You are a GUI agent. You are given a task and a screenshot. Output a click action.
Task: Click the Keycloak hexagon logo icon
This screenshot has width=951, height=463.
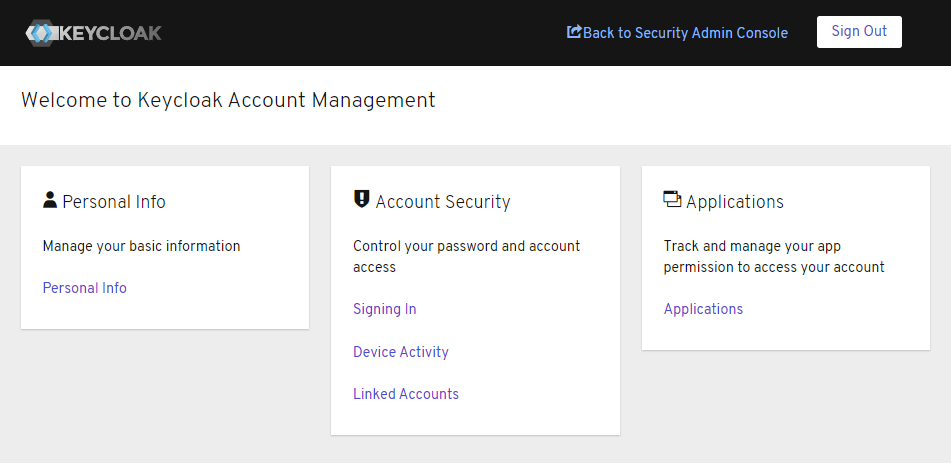coord(42,33)
